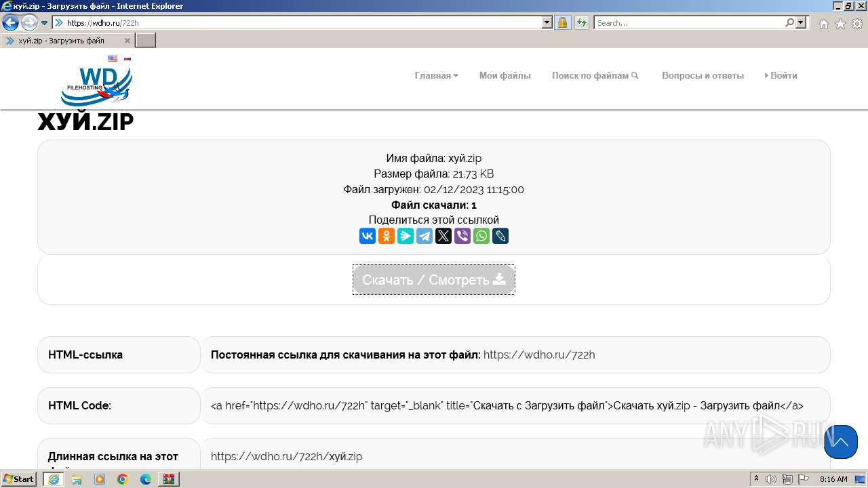This screenshot has width=868, height=488.
Task: Show hidden system tray icons
Action: pos(757,479)
